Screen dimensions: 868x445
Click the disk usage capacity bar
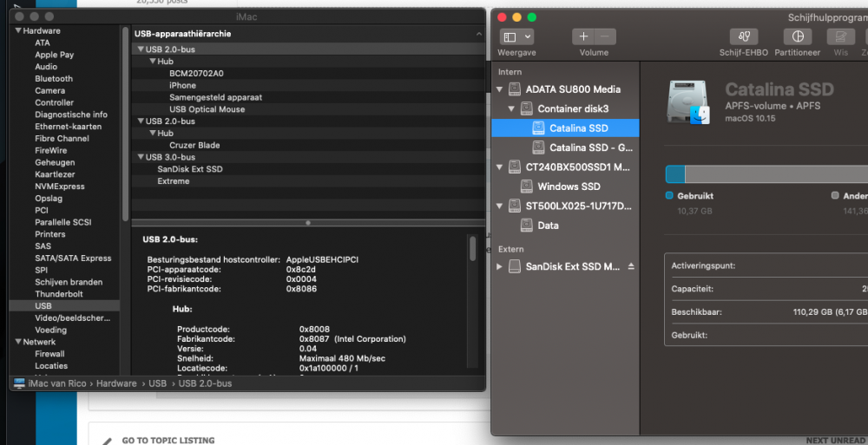click(766, 174)
